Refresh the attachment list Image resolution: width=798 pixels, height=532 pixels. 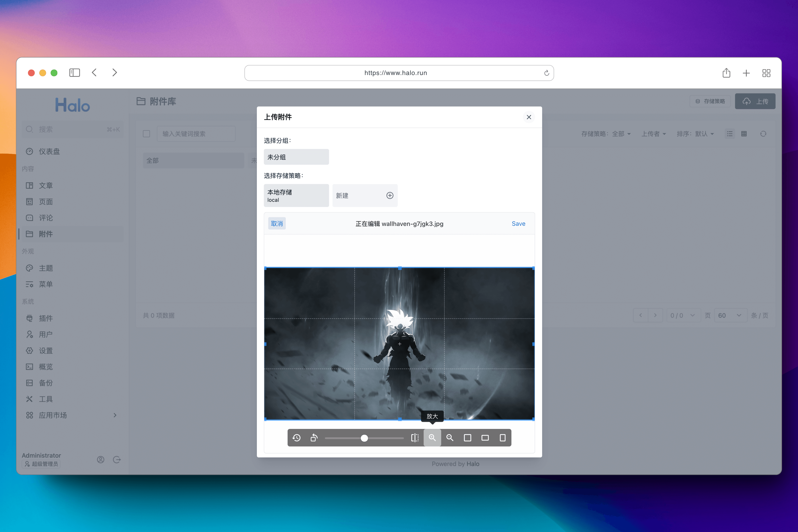763,134
